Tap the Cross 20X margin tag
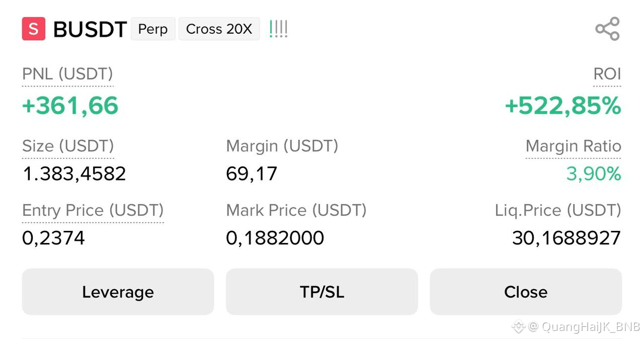The height and width of the screenshot is (339, 644). 219,29
